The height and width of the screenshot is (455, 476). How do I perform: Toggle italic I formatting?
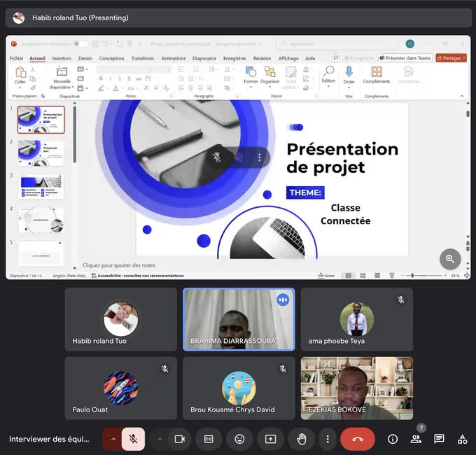coord(110,78)
